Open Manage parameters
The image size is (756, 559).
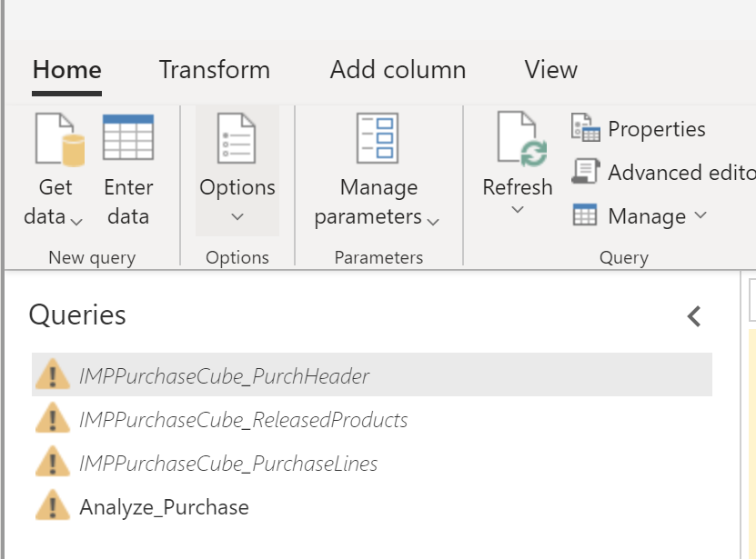pyautogui.click(x=378, y=136)
